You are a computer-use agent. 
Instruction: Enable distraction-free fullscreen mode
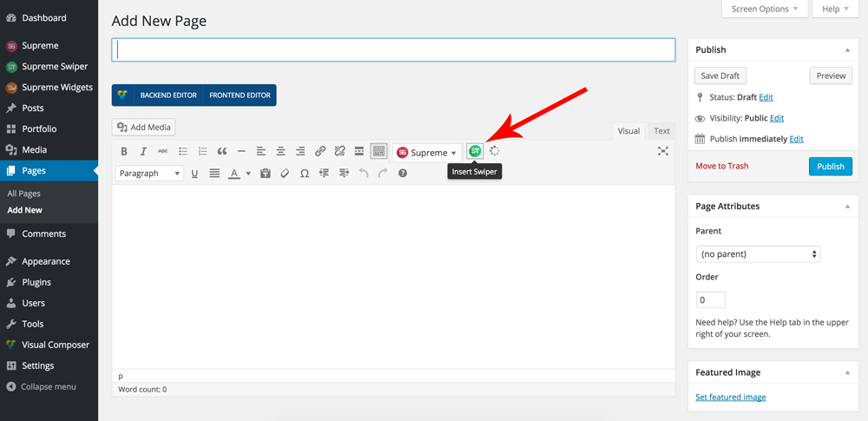click(x=663, y=151)
